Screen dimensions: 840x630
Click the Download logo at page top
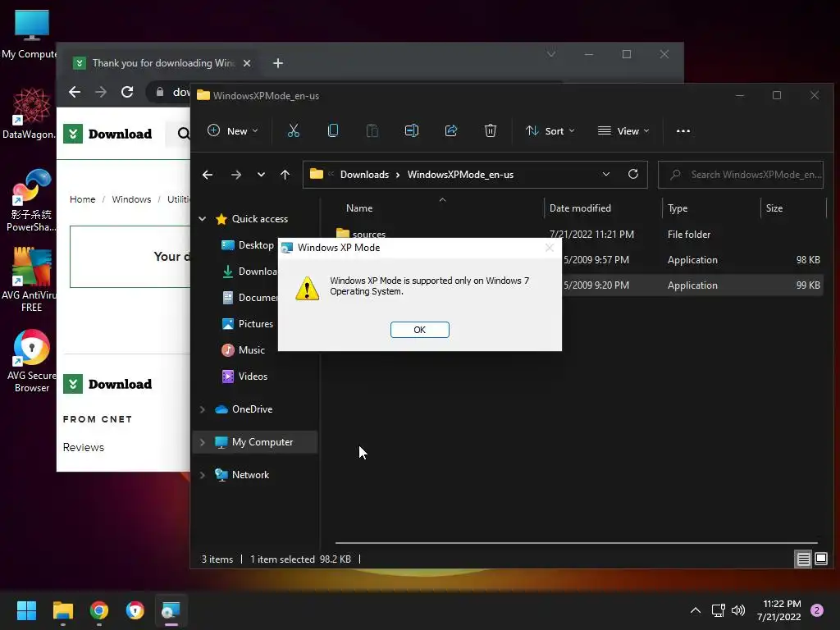[107, 134]
